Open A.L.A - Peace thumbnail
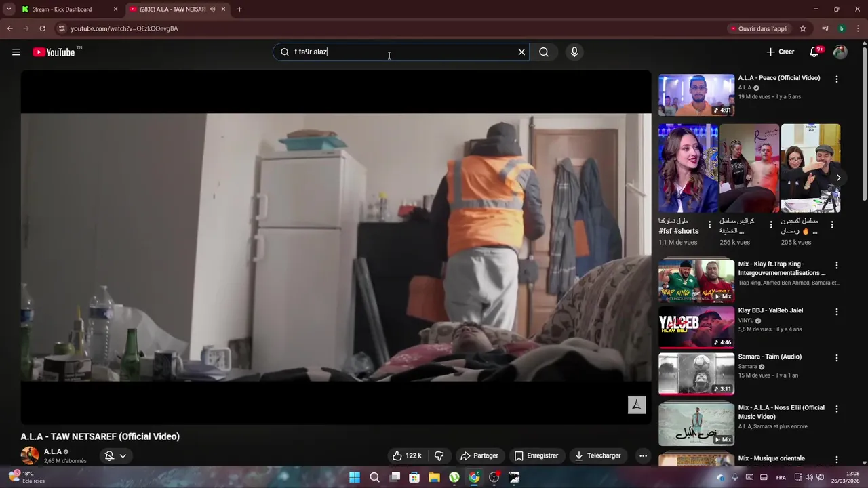The image size is (868, 488). [696, 95]
